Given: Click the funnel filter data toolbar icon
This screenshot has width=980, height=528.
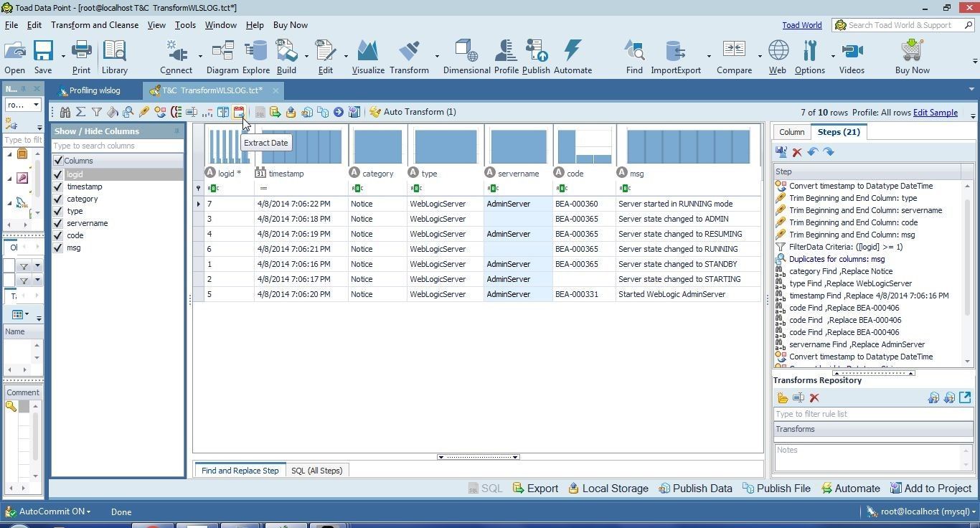Looking at the screenshot, I should pyautogui.click(x=97, y=112).
